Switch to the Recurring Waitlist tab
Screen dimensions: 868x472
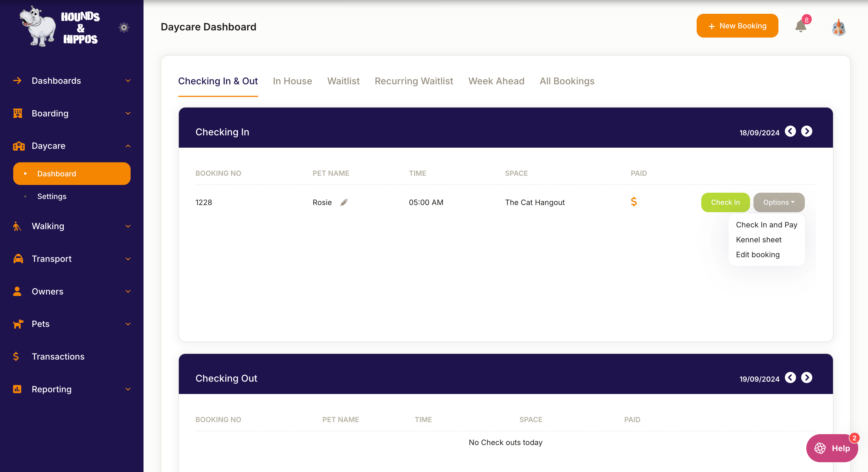tap(414, 81)
